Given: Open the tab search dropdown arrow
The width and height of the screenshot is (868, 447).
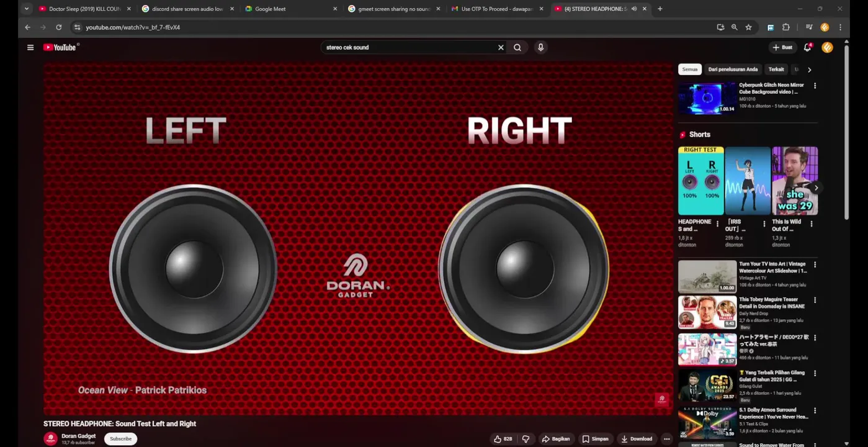Looking at the screenshot, I should [x=26, y=9].
